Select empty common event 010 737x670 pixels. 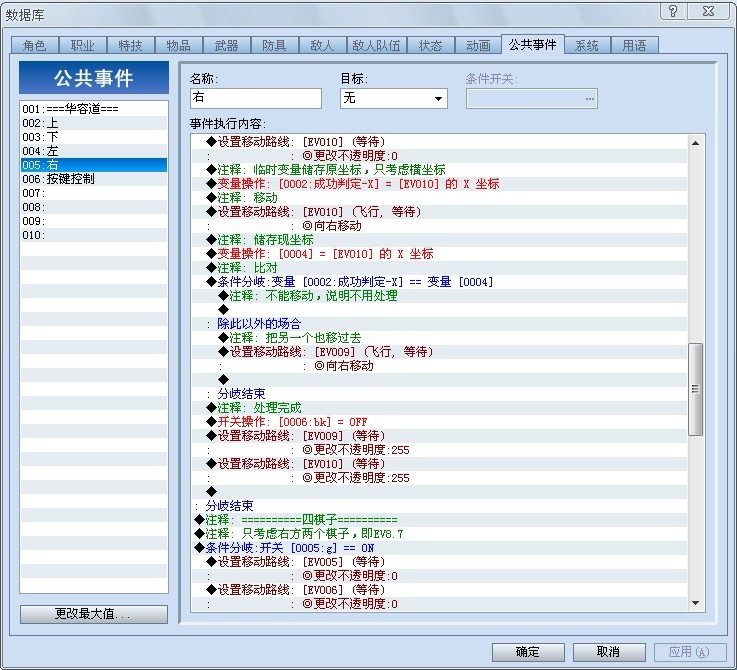click(94, 235)
